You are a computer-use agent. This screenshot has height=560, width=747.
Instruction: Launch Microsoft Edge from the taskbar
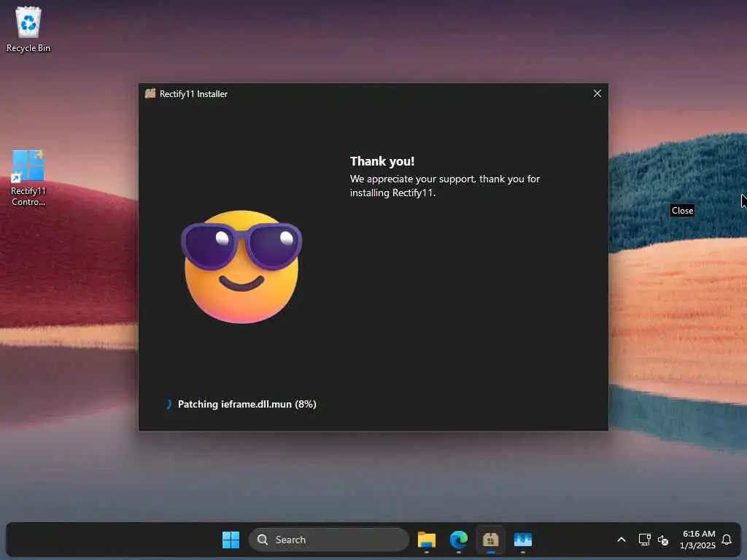pyautogui.click(x=459, y=540)
